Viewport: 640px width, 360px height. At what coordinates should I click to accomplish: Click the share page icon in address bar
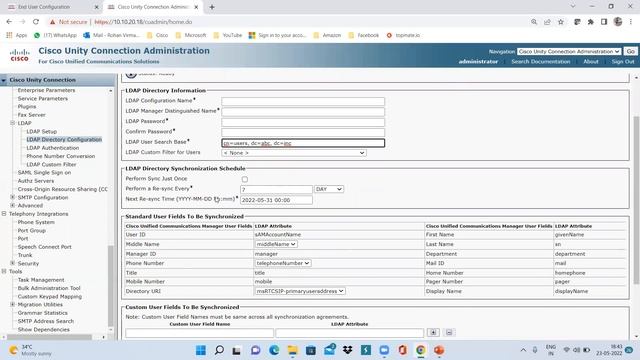pyautogui.click(x=547, y=22)
